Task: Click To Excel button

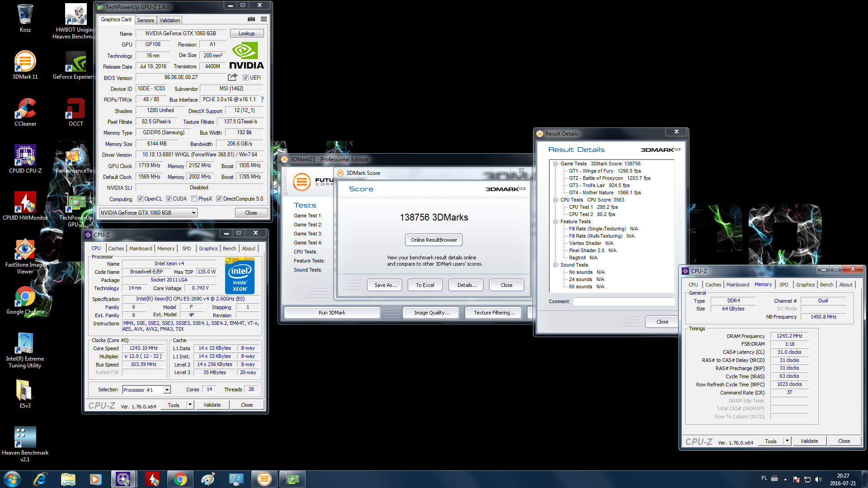Action: (x=425, y=285)
